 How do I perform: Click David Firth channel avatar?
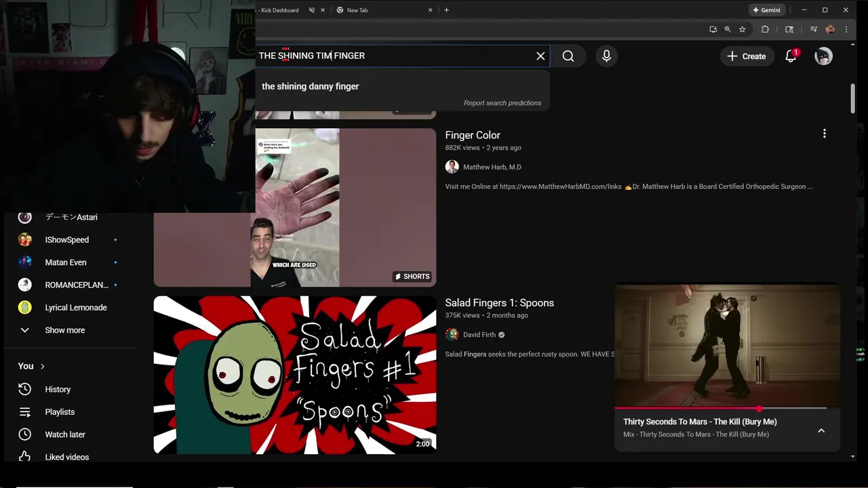pyautogui.click(x=452, y=334)
